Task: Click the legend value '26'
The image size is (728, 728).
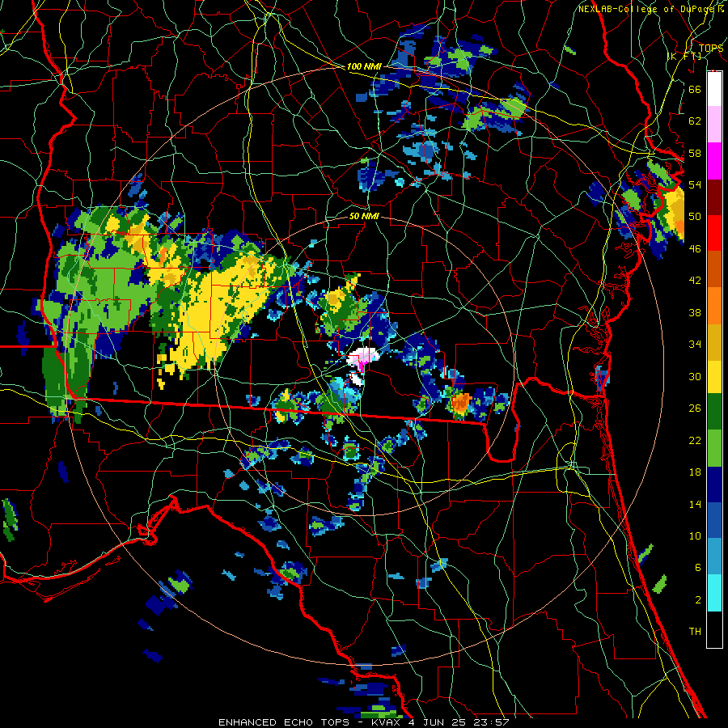Action: (695, 408)
